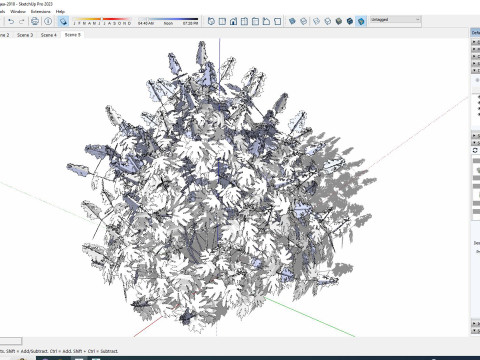Image resolution: width=480 pixels, height=360 pixels.
Task: Open Model Info via the info icon
Action: 48,21
